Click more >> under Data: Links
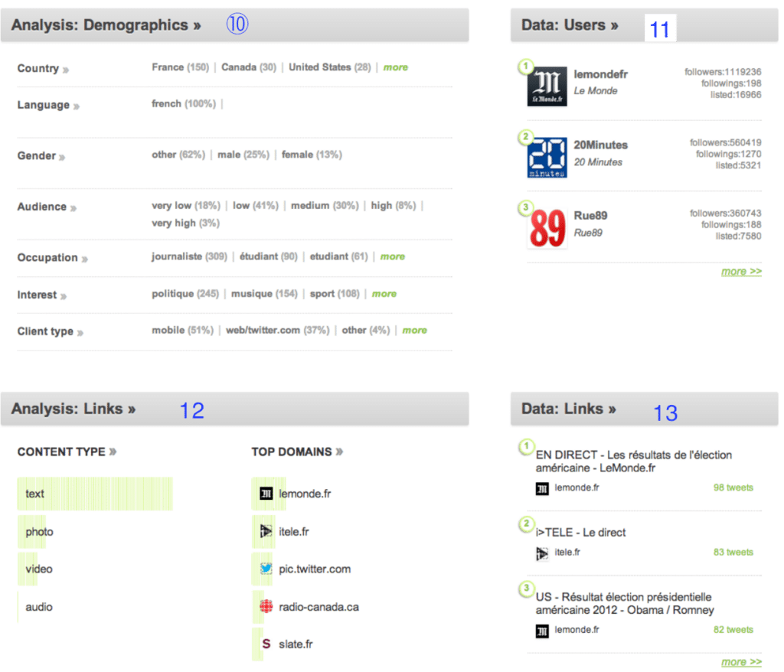This screenshot has height=672, width=784. coord(741,662)
